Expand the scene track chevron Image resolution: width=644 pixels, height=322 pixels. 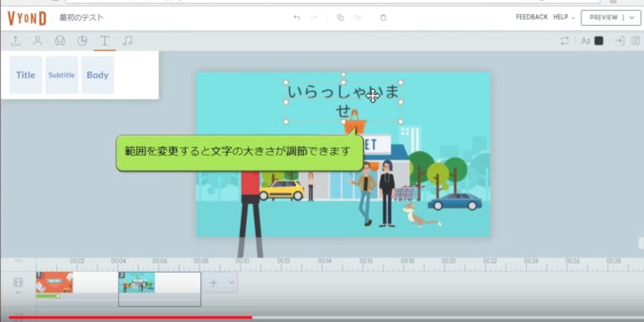(x=18, y=292)
